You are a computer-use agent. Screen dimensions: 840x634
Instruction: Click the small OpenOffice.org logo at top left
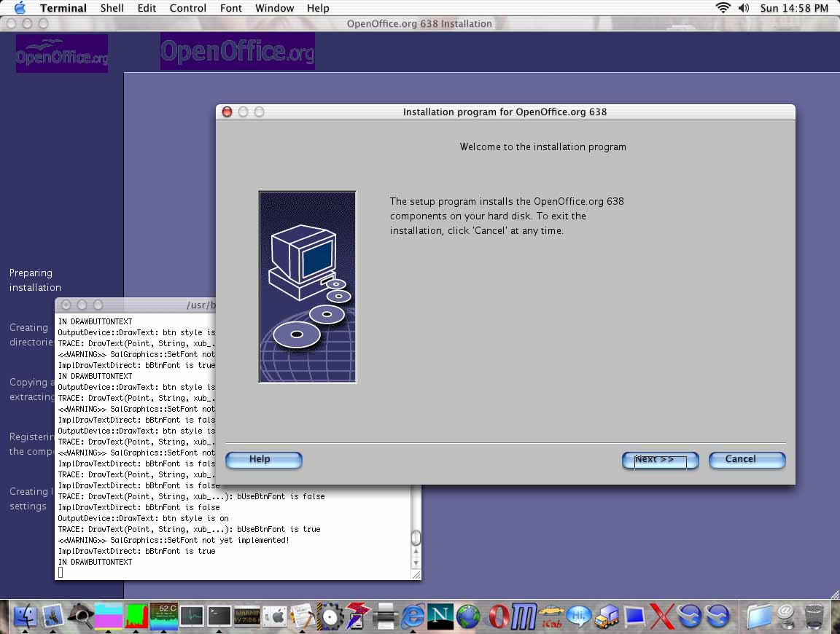click(x=61, y=53)
